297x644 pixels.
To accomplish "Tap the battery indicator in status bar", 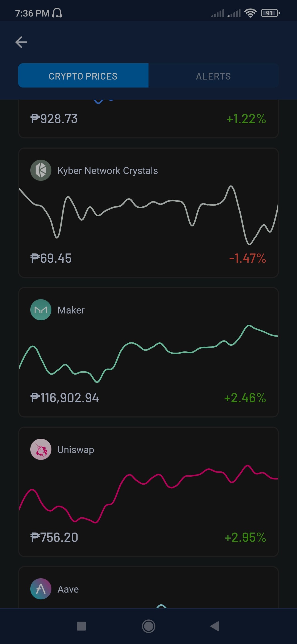I will tap(270, 13).
